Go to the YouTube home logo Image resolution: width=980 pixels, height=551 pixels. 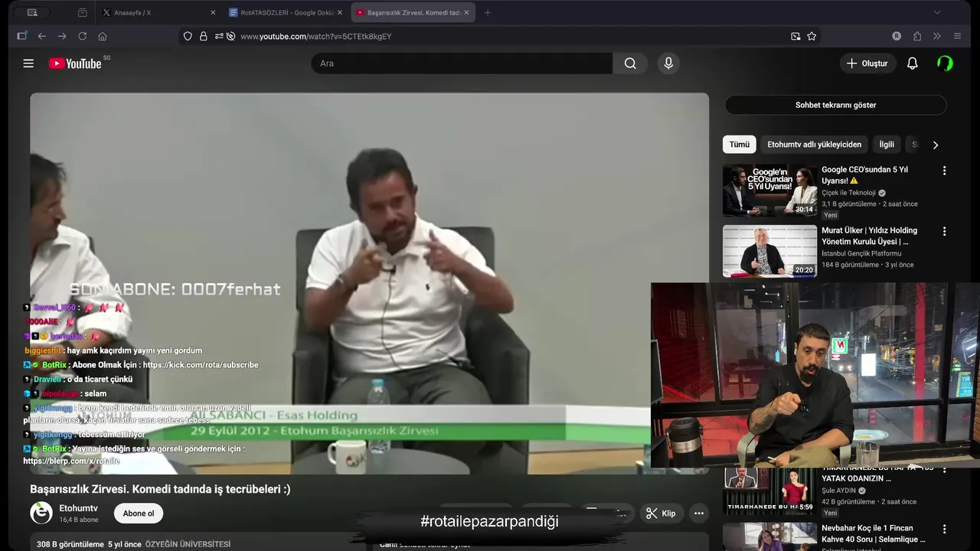pos(75,64)
